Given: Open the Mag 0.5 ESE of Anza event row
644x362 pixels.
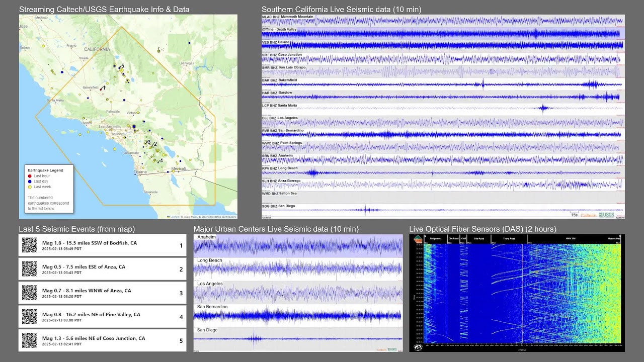Looking at the screenshot, I should 102,269.
